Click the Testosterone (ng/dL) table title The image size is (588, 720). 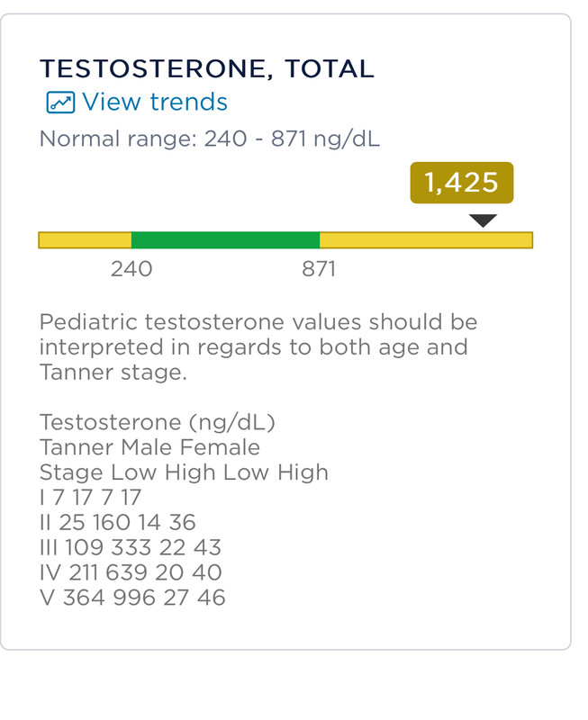click(157, 422)
